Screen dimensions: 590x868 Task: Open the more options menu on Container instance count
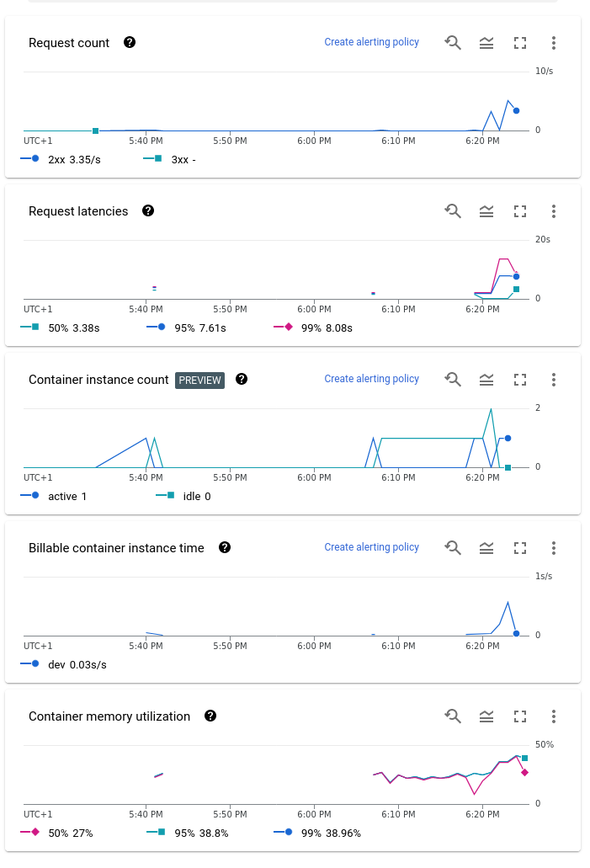(x=553, y=380)
